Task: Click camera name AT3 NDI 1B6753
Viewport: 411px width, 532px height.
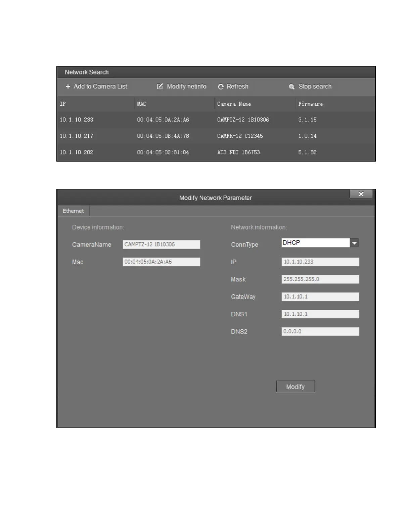Action: coord(238,152)
